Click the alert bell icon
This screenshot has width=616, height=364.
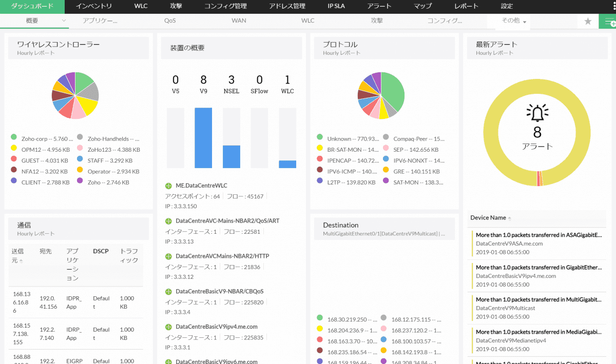point(537,113)
